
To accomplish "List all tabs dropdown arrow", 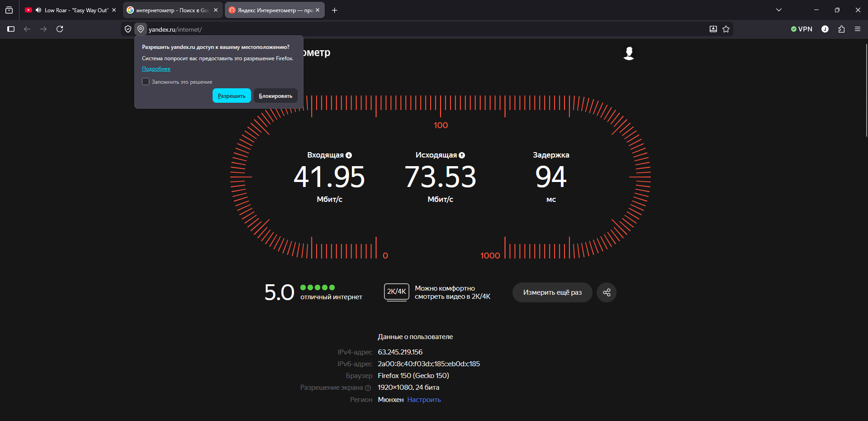I will pyautogui.click(x=779, y=10).
